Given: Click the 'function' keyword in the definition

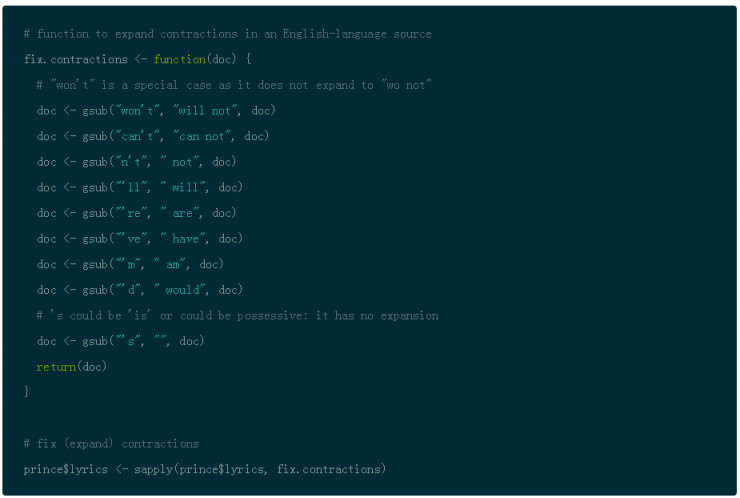Looking at the screenshot, I should tap(180, 59).
